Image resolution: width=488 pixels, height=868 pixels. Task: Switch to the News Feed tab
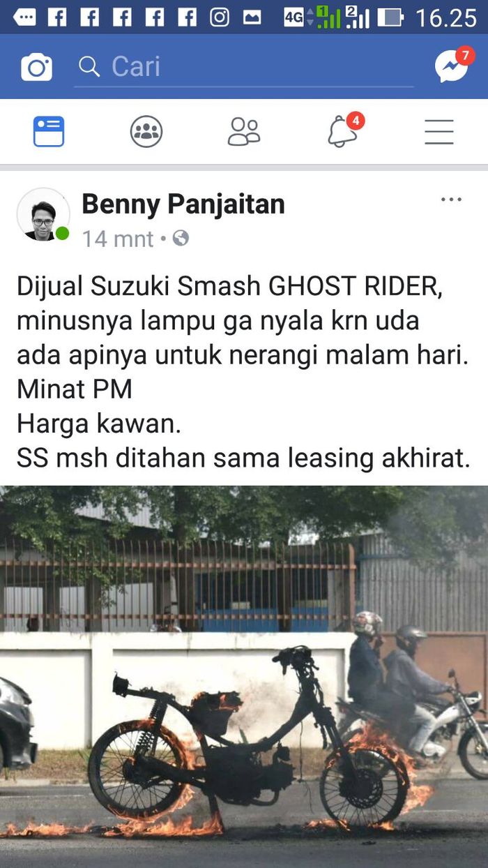[49, 131]
